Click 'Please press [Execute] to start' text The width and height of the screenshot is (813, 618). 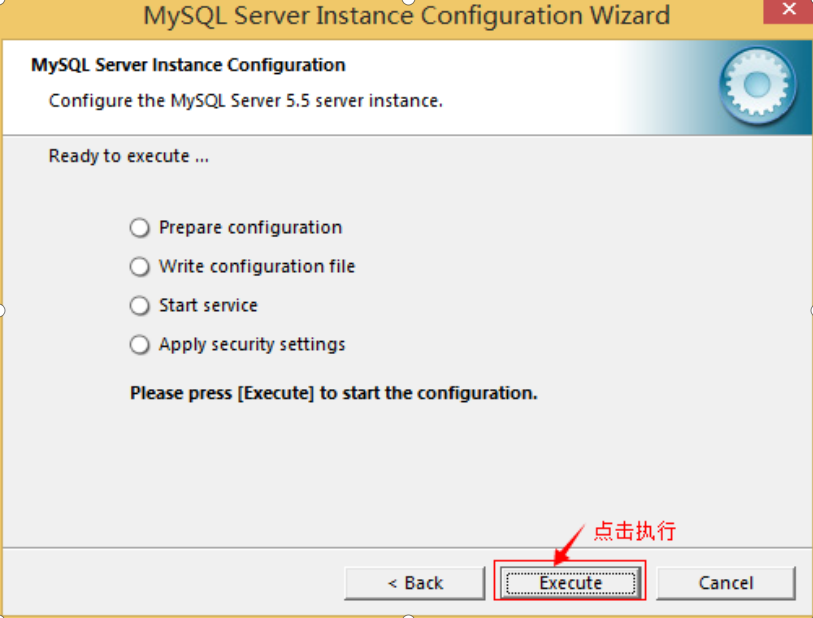point(333,393)
